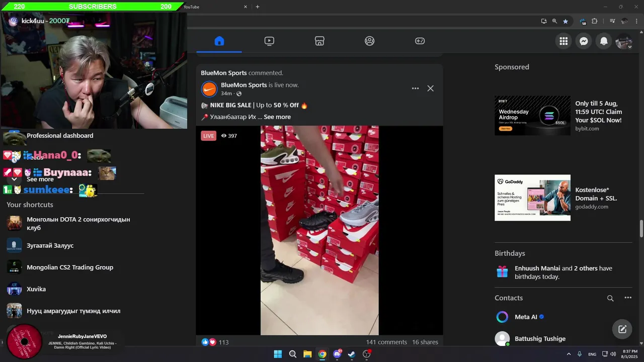Open the Chrome three-dot menu
Viewport: 644px width, 362px height.
(x=636, y=21)
